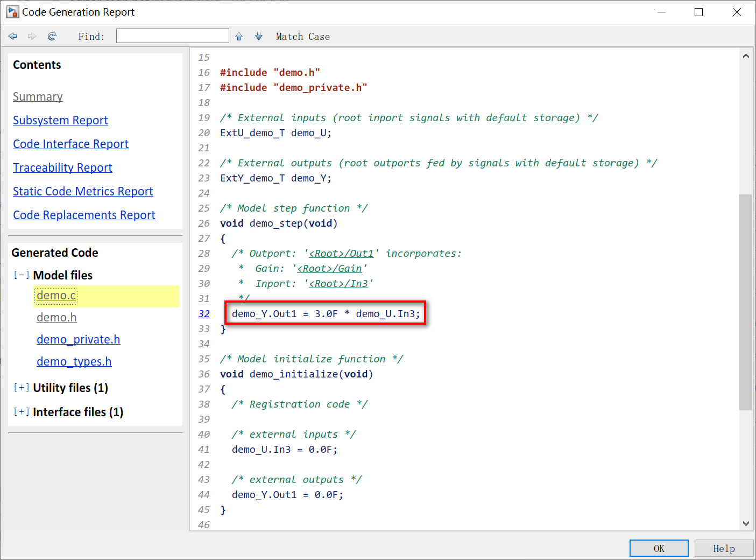The image size is (756, 560).
Task: Click the code pane scroll down arrow
Action: click(x=746, y=523)
